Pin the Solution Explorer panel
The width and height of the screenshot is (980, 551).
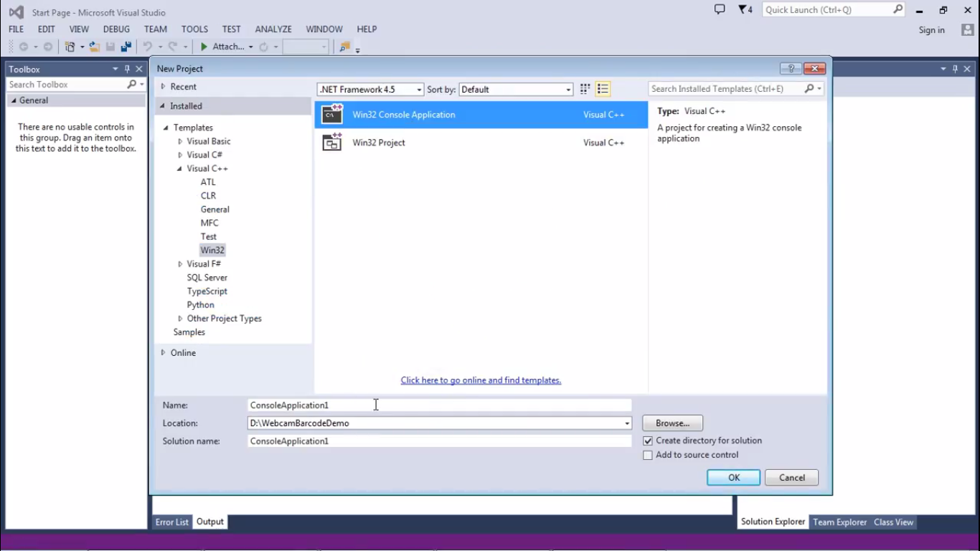click(955, 69)
